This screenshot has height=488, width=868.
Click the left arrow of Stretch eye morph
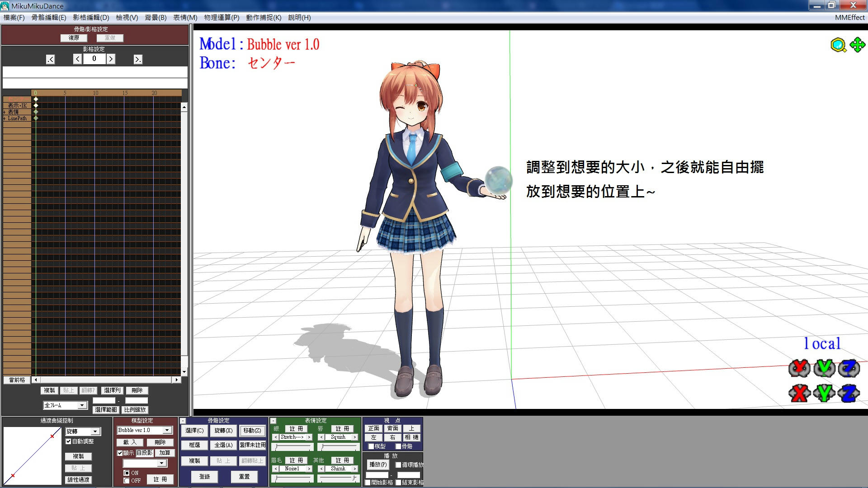tap(276, 437)
